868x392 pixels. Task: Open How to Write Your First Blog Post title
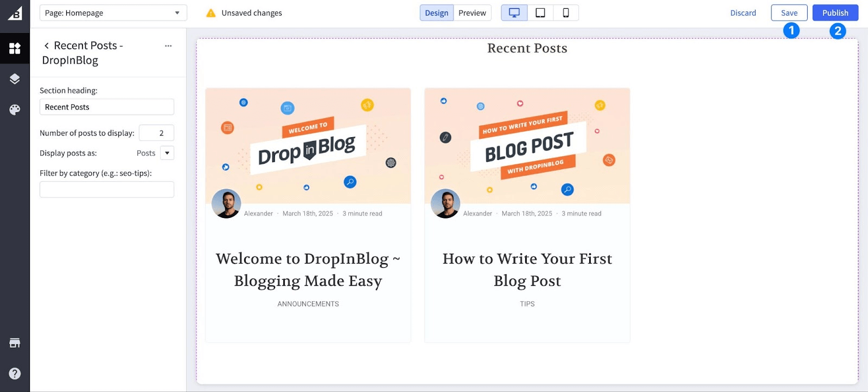(x=527, y=269)
